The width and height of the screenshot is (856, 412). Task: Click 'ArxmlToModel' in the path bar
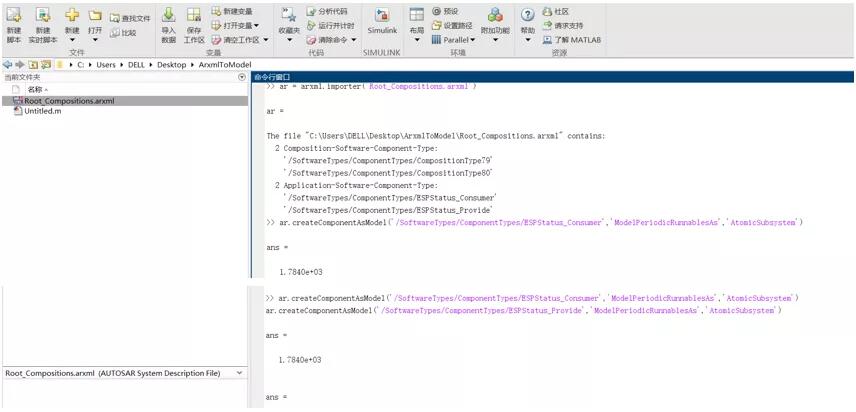coord(225,64)
